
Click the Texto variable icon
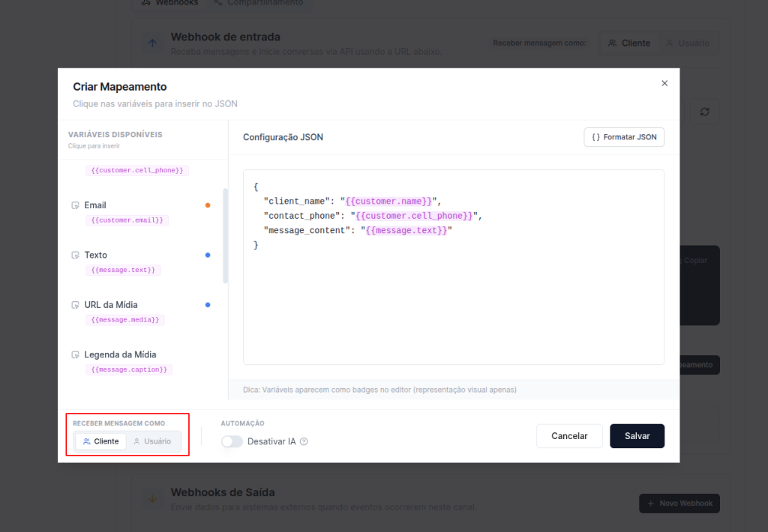(x=75, y=256)
